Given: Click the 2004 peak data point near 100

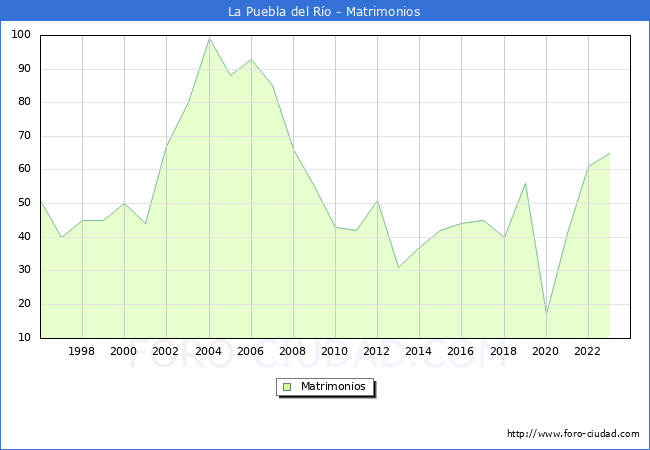Looking at the screenshot, I should 209,39.
